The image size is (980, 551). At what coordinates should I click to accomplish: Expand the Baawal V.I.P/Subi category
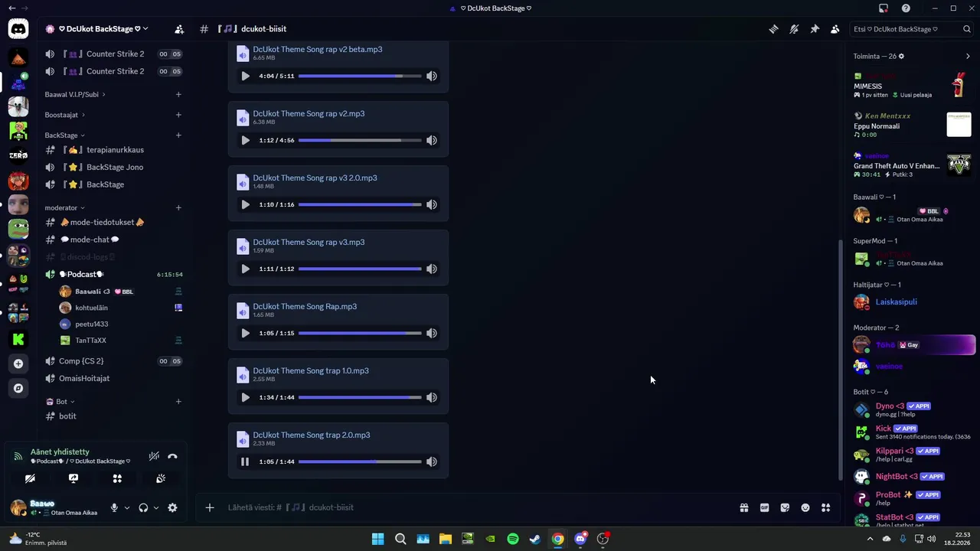(75, 94)
